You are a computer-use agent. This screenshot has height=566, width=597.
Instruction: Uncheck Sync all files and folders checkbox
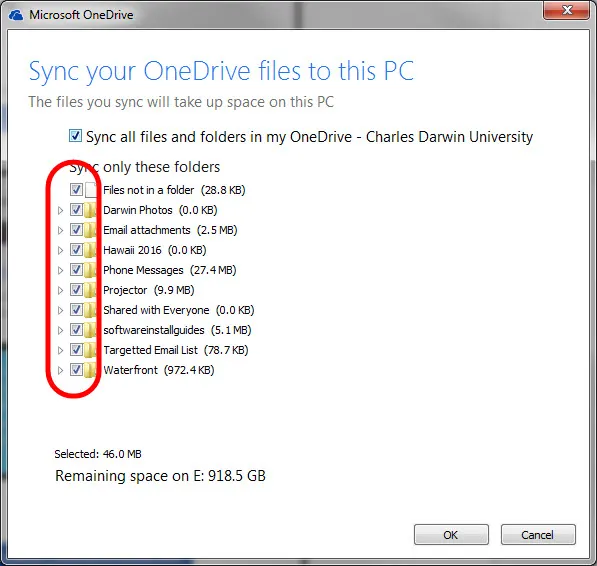tap(75, 136)
